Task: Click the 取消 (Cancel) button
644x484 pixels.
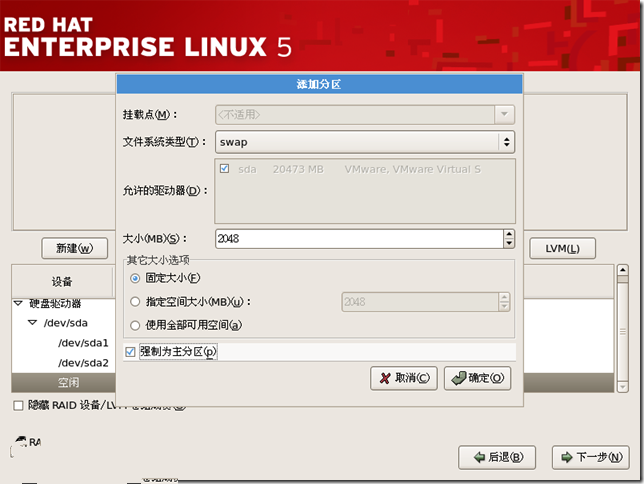Action: point(404,378)
